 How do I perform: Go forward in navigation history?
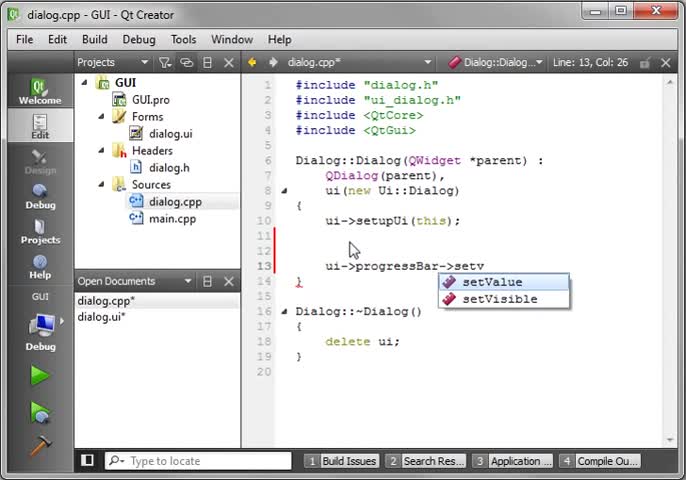[x=273, y=63]
